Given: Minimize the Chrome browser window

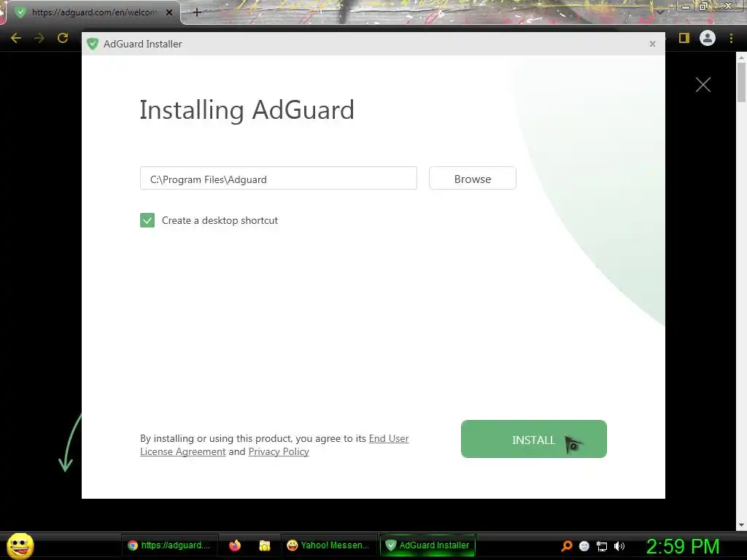Looking at the screenshot, I should [x=686, y=6].
